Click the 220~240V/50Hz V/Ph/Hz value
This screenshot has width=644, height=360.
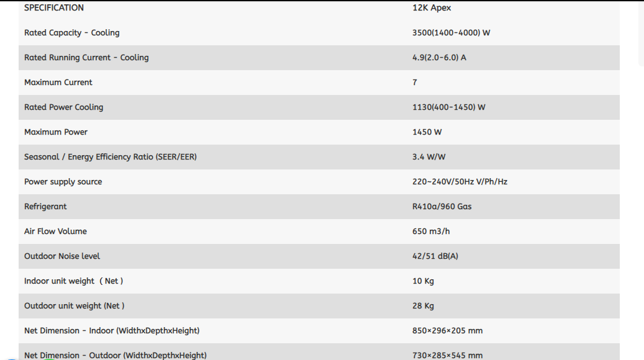(460, 182)
